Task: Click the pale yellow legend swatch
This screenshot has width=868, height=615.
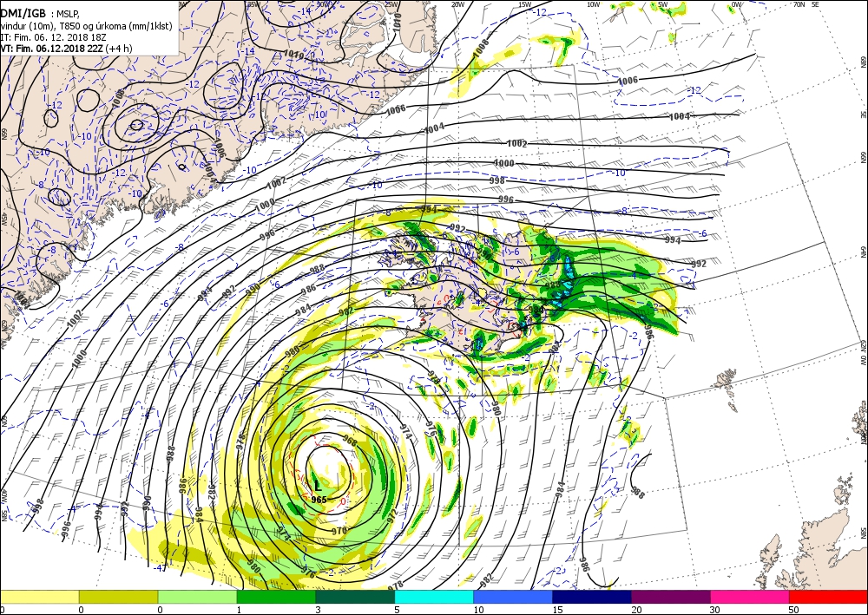Action: coord(39,597)
